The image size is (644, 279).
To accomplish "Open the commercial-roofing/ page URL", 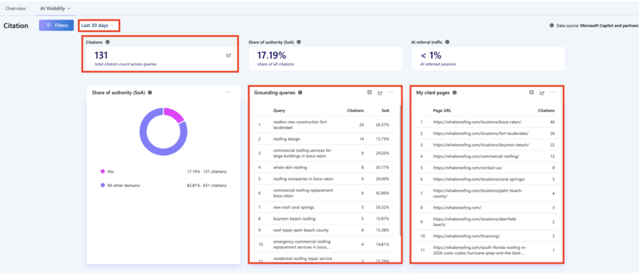I will (x=477, y=156).
